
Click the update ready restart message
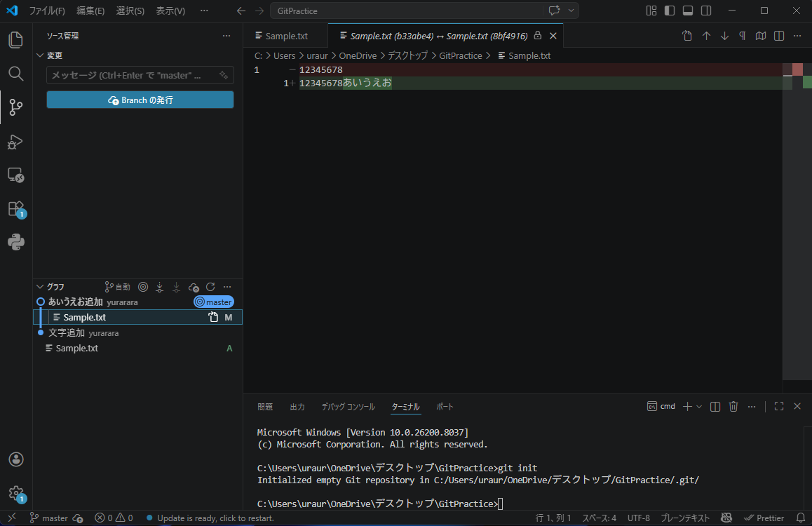pos(215,518)
